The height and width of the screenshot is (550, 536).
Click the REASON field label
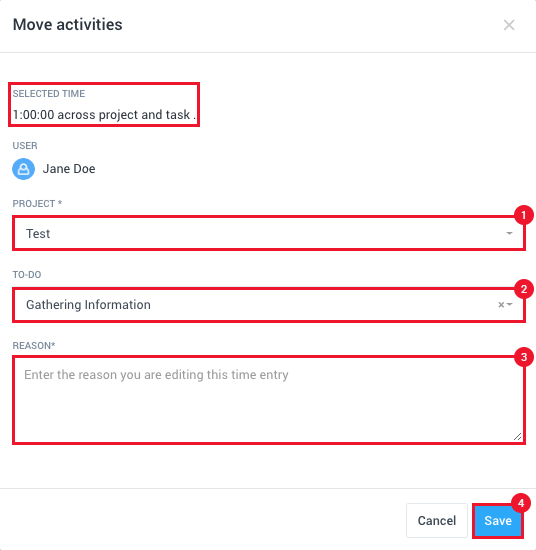[34, 346]
